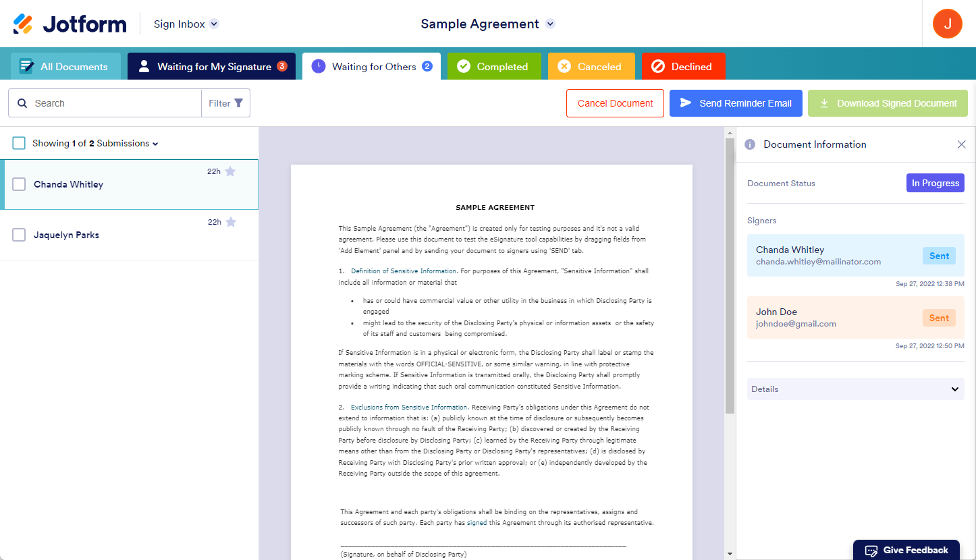
Task: Star the Chanda Whitley submission
Action: (230, 171)
